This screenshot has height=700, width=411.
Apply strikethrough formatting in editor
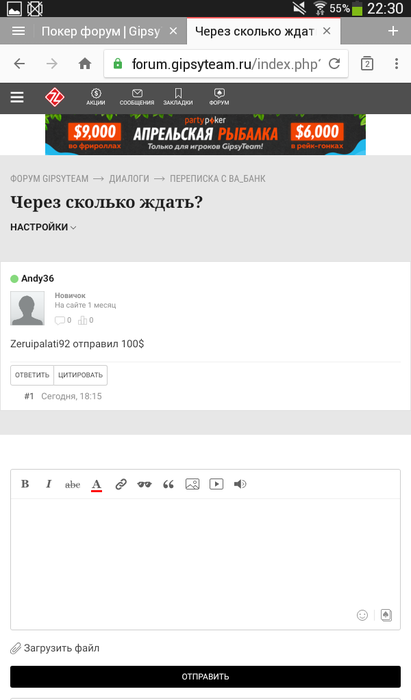pyautogui.click(x=72, y=484)
